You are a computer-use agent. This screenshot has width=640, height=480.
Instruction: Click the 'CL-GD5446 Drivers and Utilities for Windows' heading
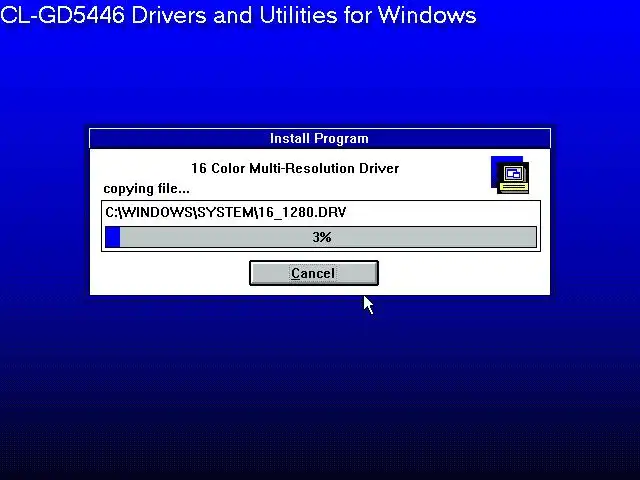[x=238, y=15]
